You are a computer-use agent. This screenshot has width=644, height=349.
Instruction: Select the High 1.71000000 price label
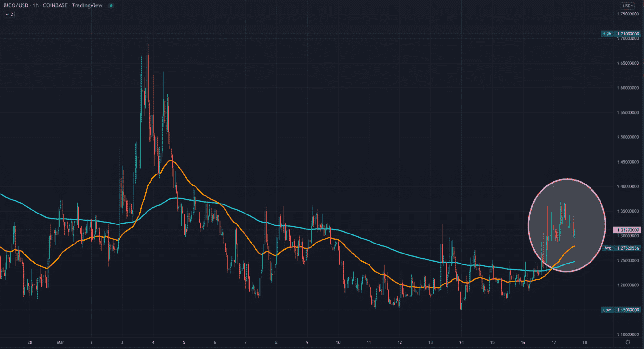tap(620, 34)
